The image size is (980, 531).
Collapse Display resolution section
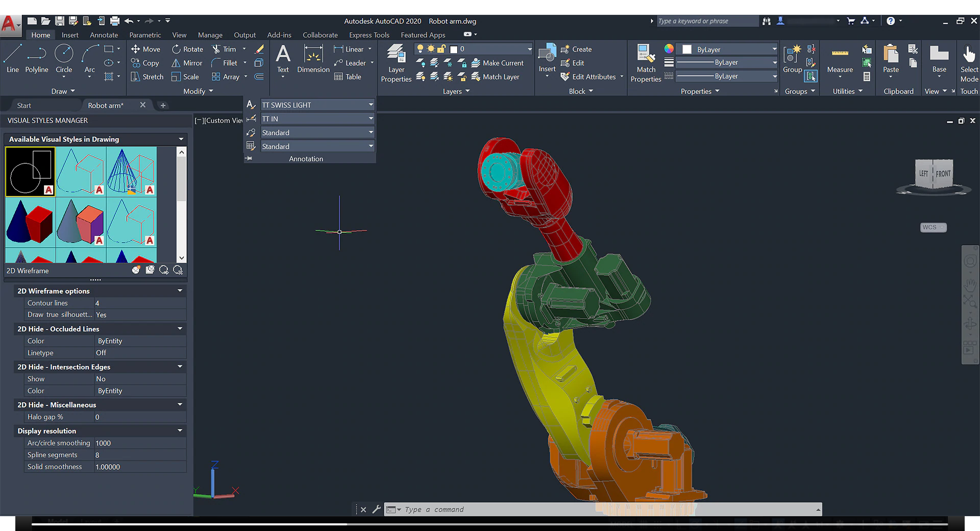pyautogui.click(x=180, y=430)
